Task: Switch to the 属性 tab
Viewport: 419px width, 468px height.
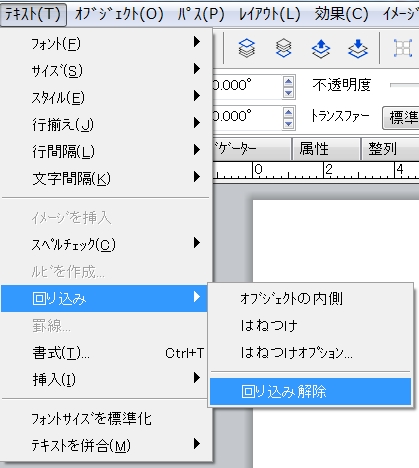Action: [x=325, y=149]
